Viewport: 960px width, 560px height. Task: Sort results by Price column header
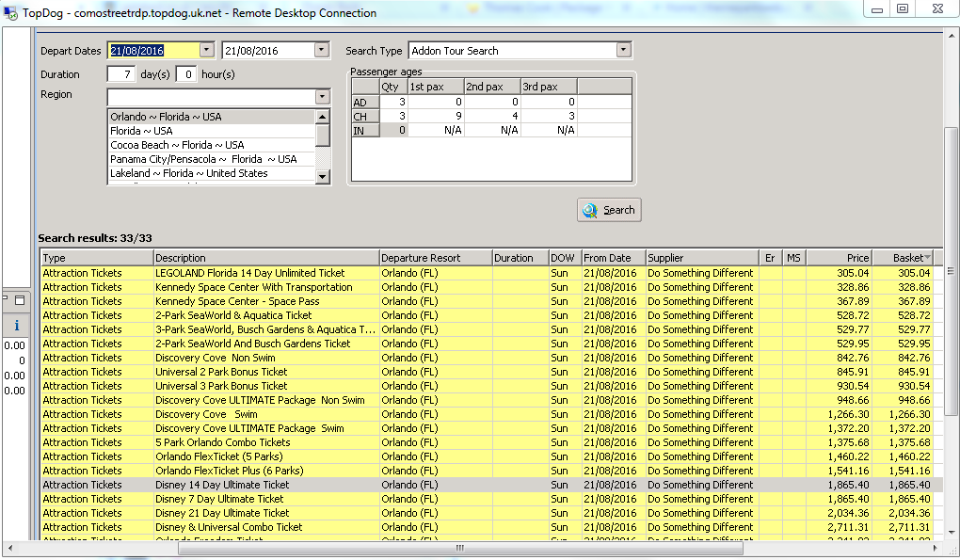[x=838, y=258]
